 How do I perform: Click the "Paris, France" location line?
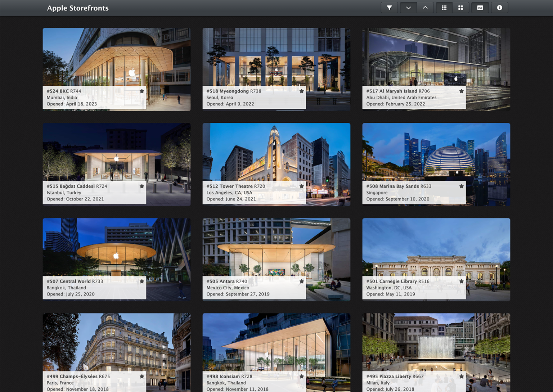pos(60,383)
